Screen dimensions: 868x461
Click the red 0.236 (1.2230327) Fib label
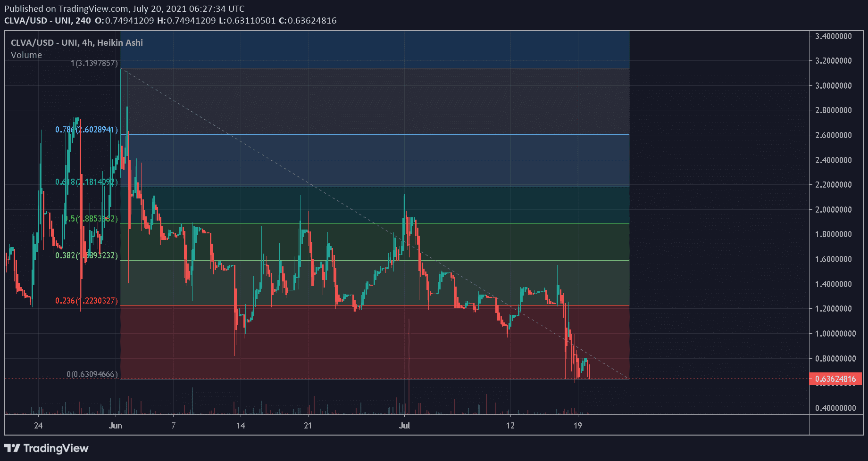coord(86,301)
